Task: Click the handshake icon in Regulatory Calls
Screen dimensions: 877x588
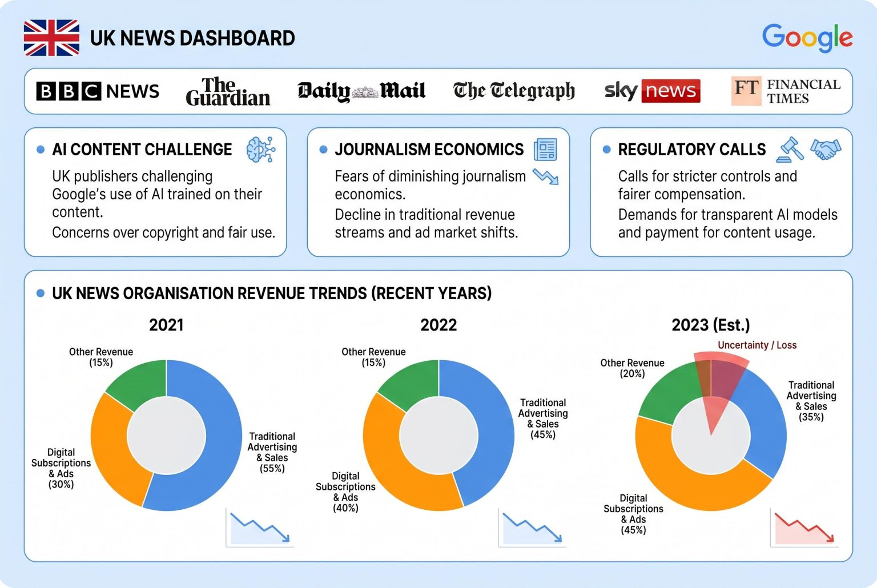Action: click(x=826, y=149)
